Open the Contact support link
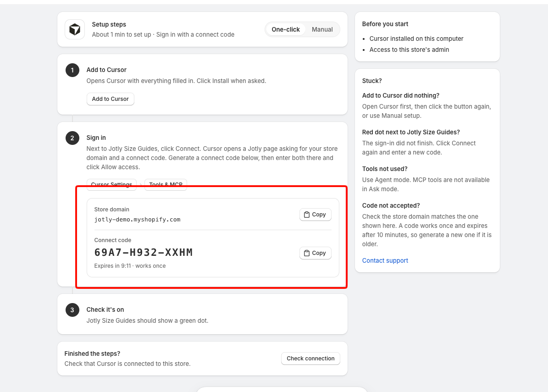548x392 pixels. 385,260
